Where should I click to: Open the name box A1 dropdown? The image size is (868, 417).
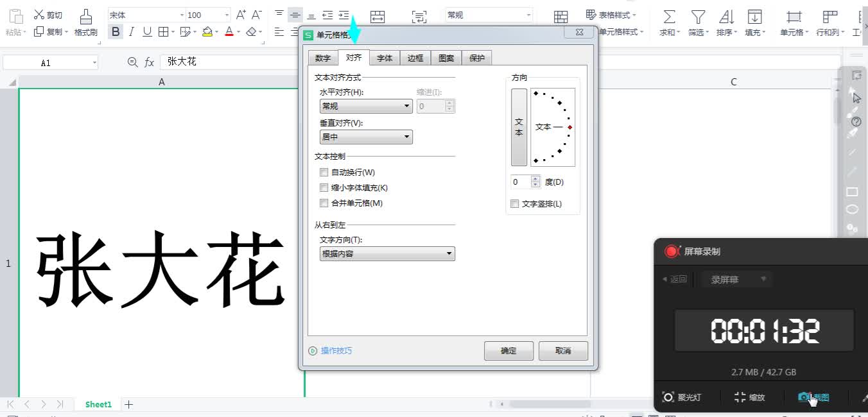tap(94, 63)
